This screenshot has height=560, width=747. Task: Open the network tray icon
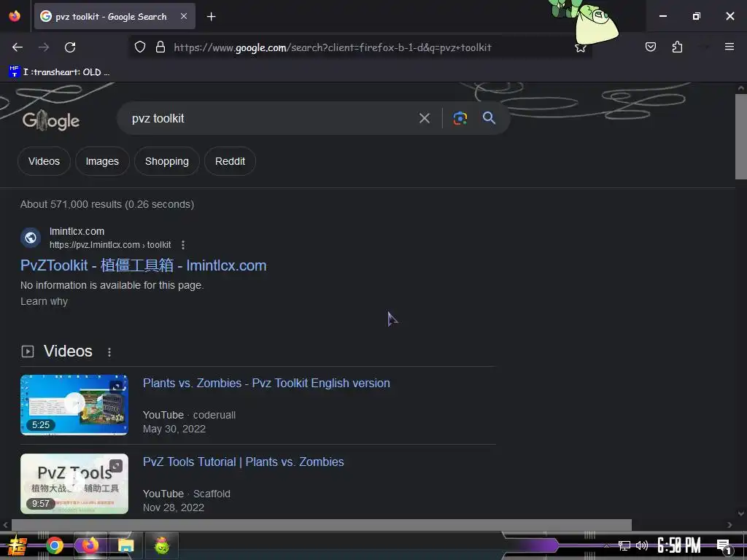pyautogui.click(x=624, y=545)
